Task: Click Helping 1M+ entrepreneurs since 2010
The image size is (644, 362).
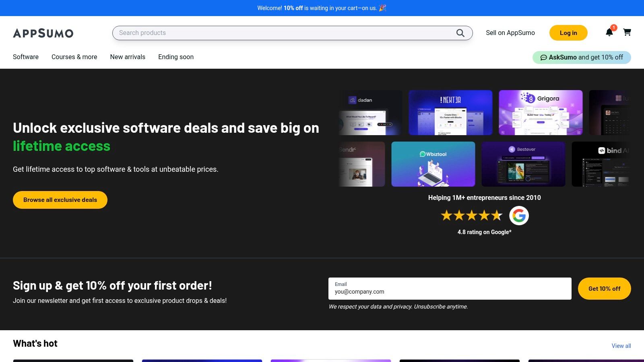Action: [485, 197]
